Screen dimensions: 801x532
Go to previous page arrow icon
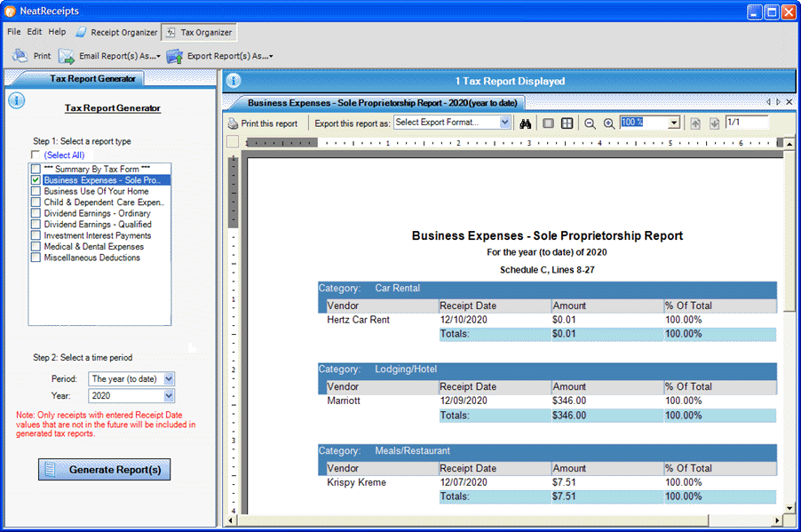pyautogui.click(x=695, y=123)
